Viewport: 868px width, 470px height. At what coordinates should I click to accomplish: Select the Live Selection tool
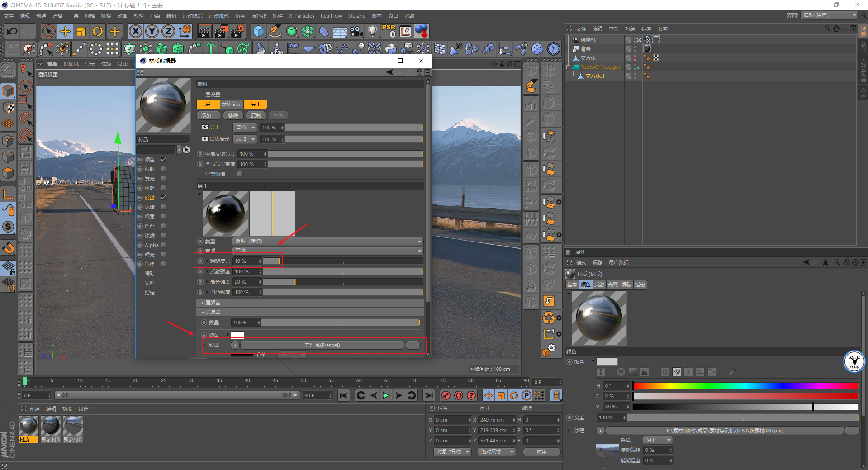coord(48,31)
